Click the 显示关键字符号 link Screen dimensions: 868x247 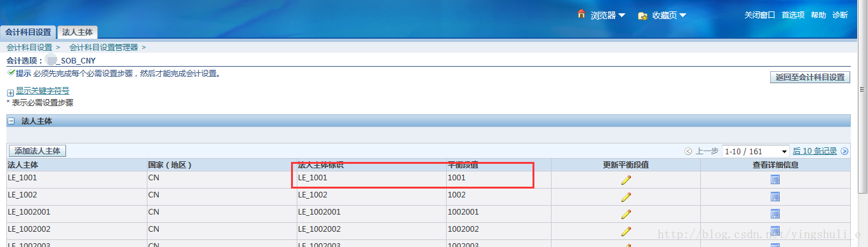click(x=43, y=91)
